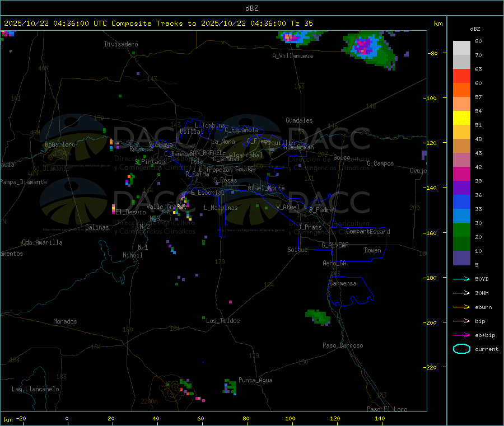Click the SAN_RAFAEL city label
This screenshot has height=426, width=504.
(206, 152)
